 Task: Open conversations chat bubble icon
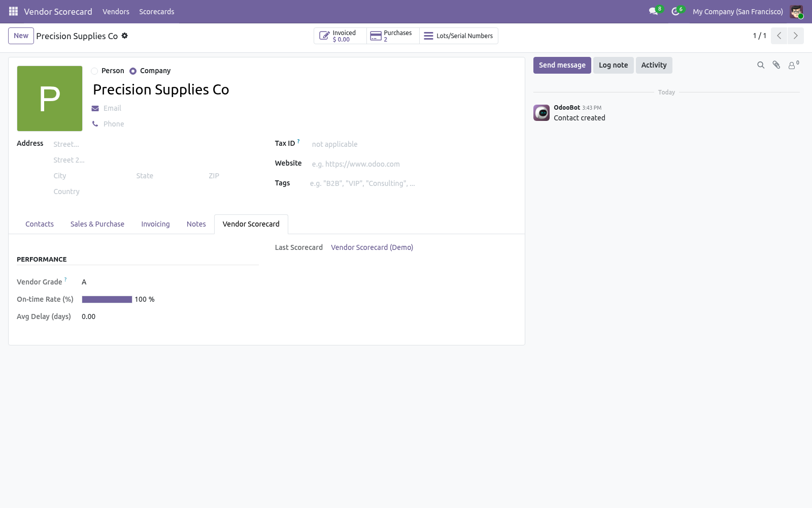[x=653, y=11]
